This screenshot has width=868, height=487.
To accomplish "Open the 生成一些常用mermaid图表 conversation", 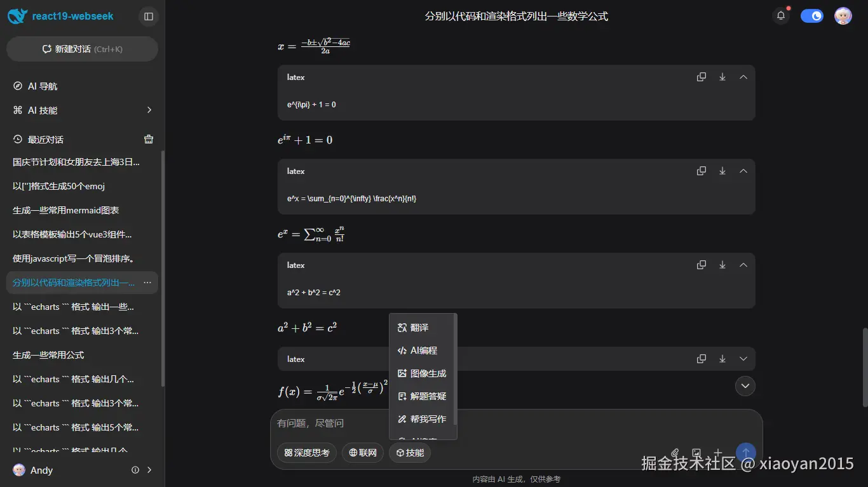I will click(x=82, y=210).
